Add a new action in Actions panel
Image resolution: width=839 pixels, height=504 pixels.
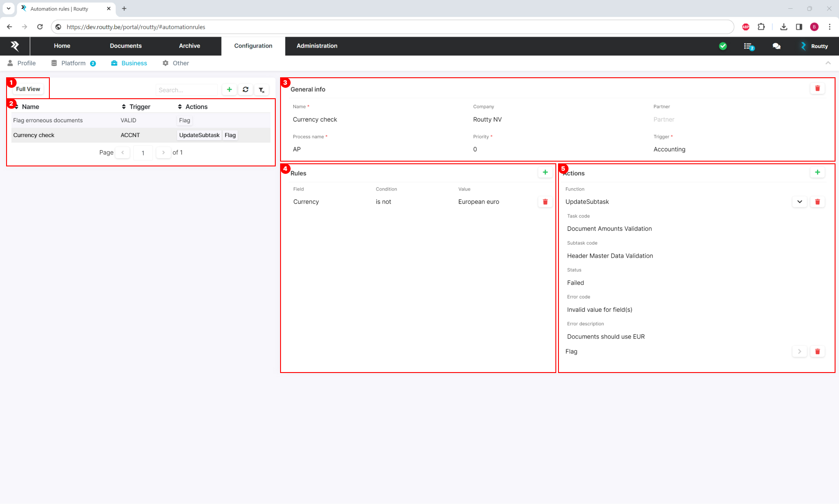pyautogui.click(x=817, y=173)
